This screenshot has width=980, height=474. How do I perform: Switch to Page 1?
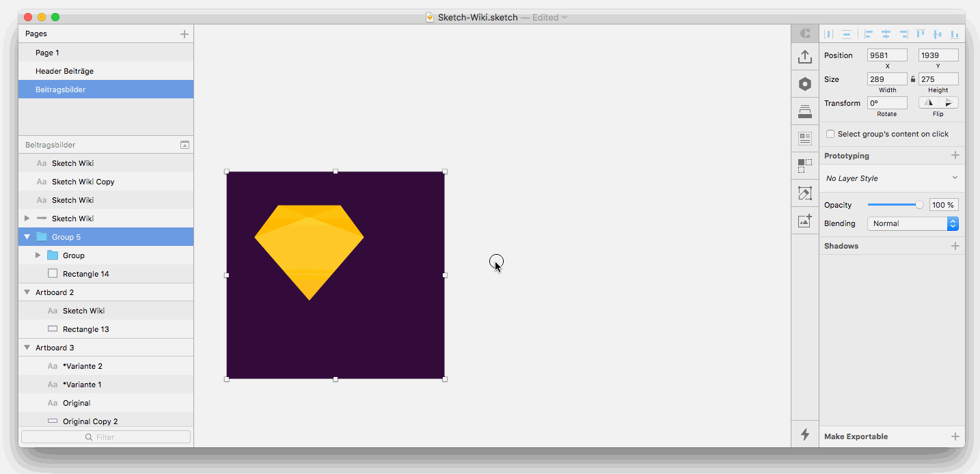(106, 53)
